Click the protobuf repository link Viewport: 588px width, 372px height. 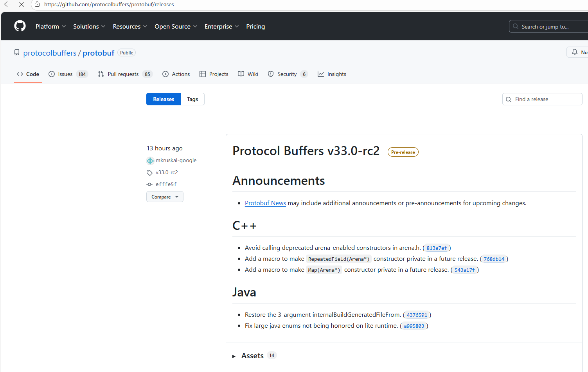click(x=99, y=53)
